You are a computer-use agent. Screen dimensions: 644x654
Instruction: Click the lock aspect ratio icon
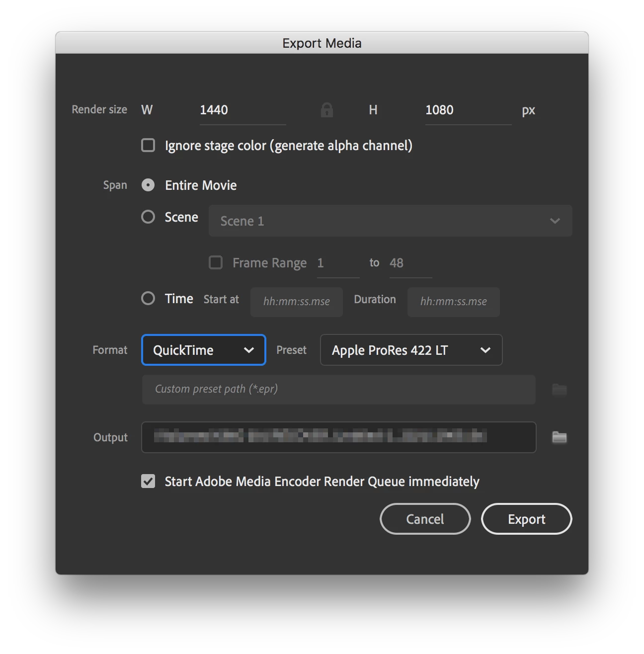(x=326, y=110)
